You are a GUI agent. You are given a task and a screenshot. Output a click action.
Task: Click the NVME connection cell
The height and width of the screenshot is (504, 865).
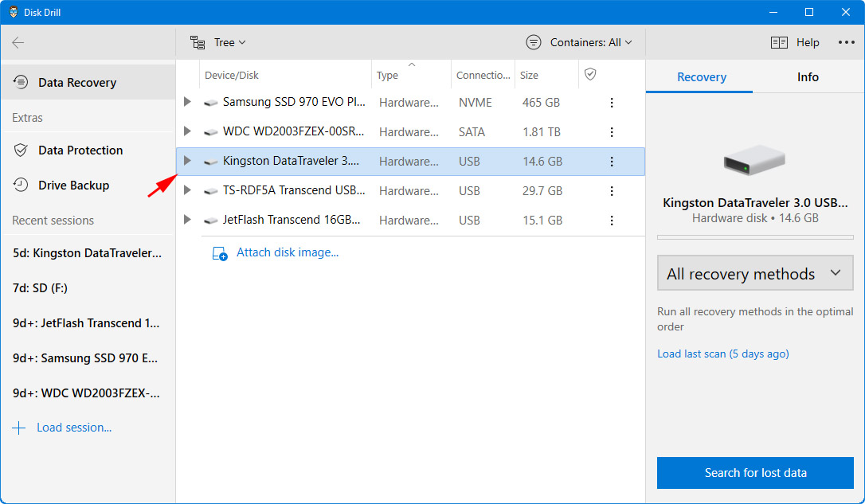tap(475, 103)
